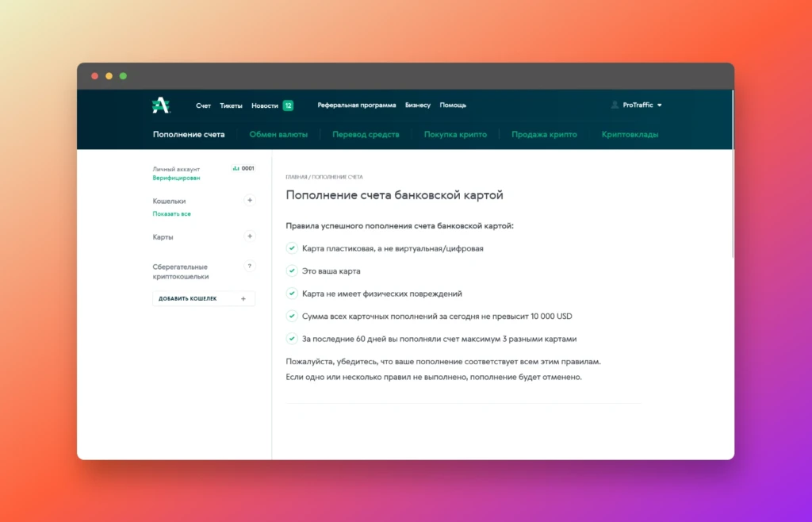Image resolution: width=812 pixels, height=522 pixels.
Task: Click the ProTraffic username
Action: (638, 106)
